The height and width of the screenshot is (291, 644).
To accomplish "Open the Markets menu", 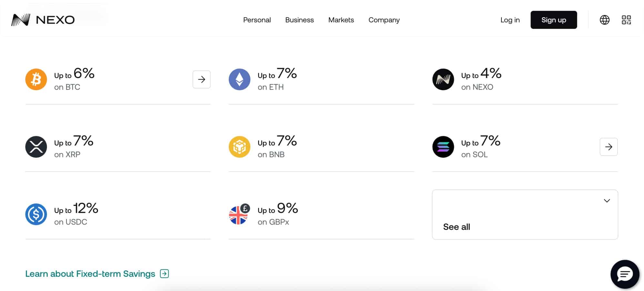I will pyautogui.click(x=341, y=20).
